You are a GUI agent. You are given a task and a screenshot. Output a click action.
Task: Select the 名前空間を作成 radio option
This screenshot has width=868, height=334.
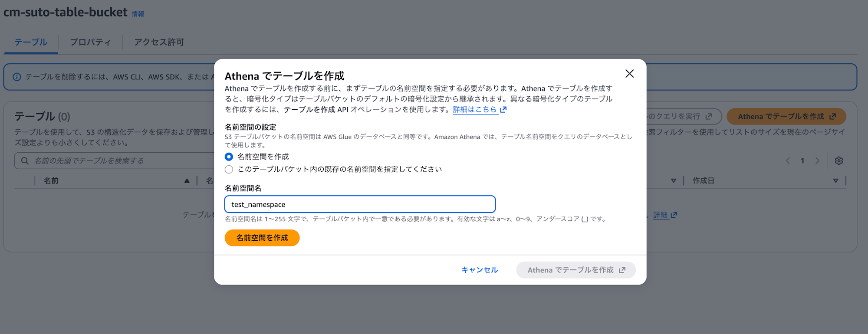(229, 157)
